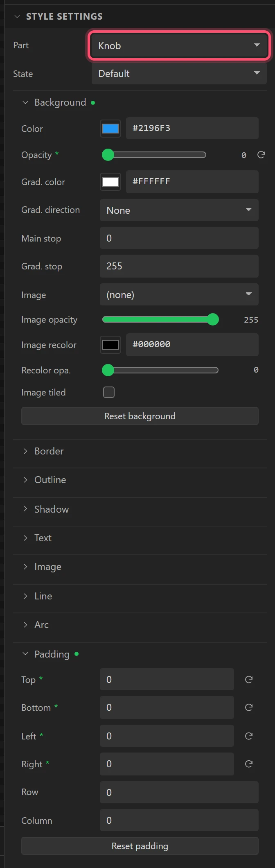
Task: Collapse the Style Settings section chevron
Action: pyautogui.click(x=17, y=17)
